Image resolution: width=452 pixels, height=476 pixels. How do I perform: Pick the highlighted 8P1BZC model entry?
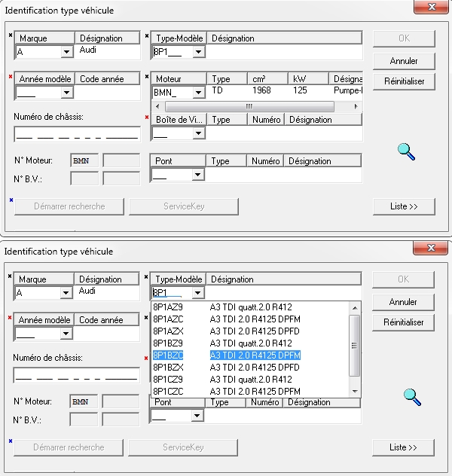(249, 355)
